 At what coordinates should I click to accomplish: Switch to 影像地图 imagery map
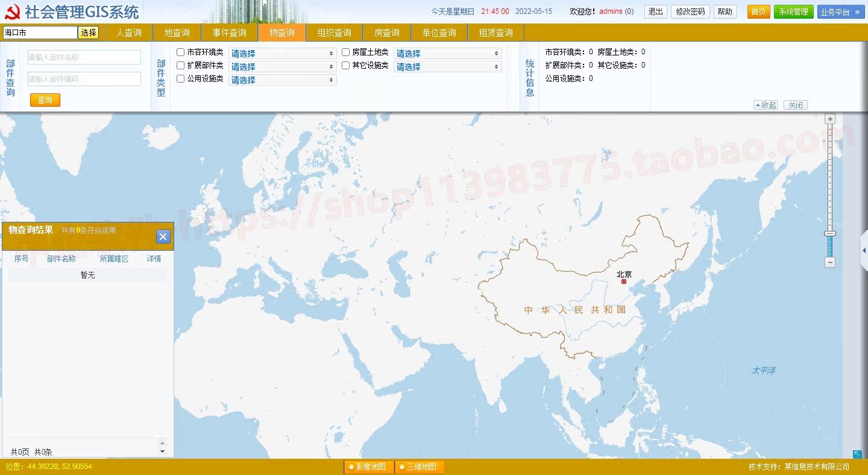pyautogui.click(x=368, y=467)
